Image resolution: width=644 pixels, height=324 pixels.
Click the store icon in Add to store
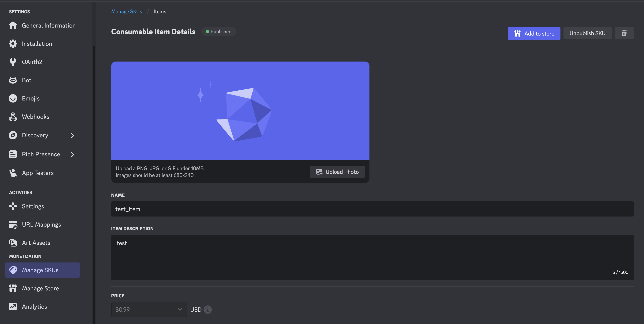(518, 33)
